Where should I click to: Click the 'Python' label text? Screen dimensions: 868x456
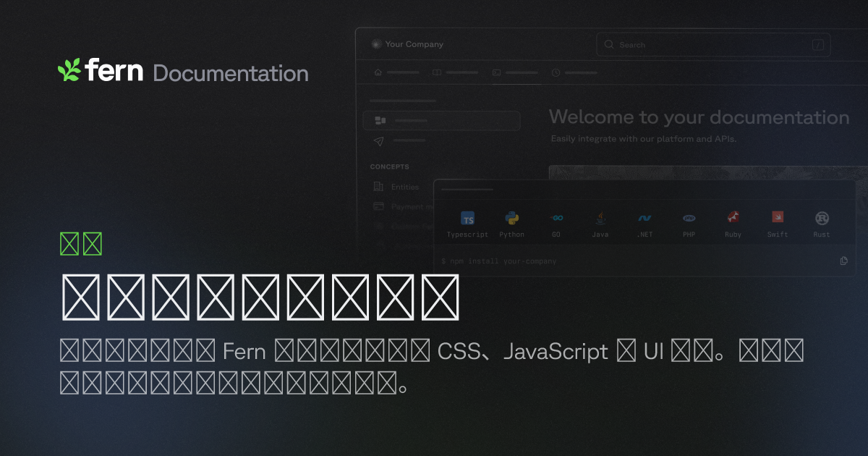click(x=512, y=235)
